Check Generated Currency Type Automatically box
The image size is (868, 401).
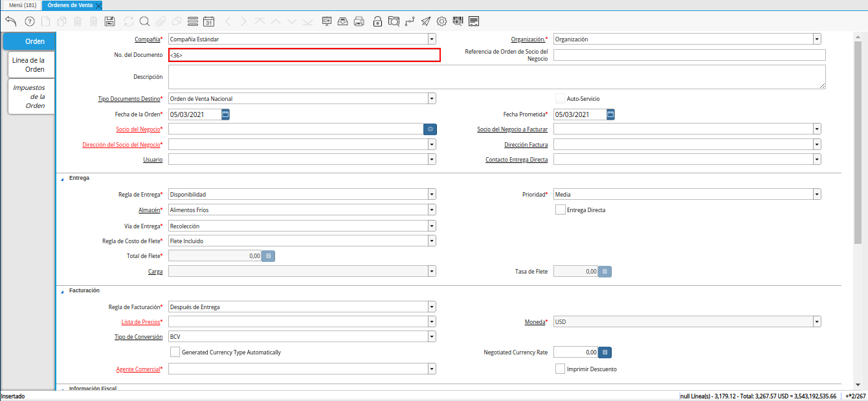pyautogui.click(x=175, y=352)
